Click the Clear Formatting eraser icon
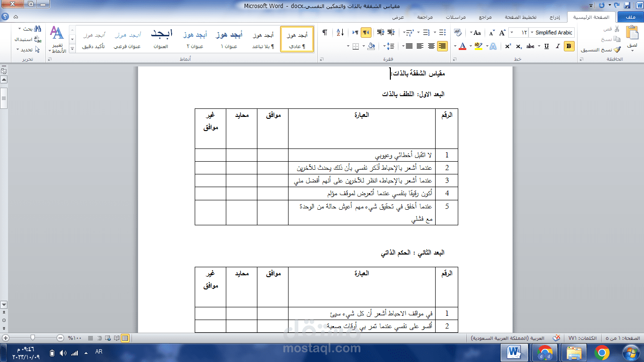 coord(458,33)
